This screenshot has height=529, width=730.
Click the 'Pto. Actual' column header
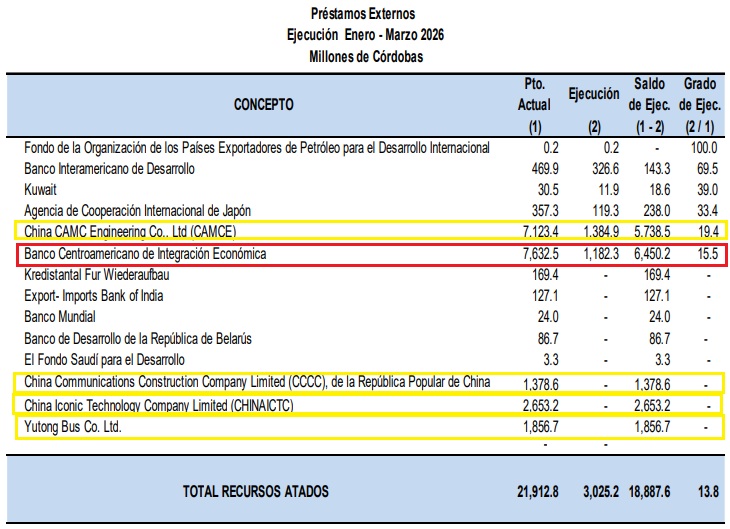pyautogui.click(x=534, y=95)
